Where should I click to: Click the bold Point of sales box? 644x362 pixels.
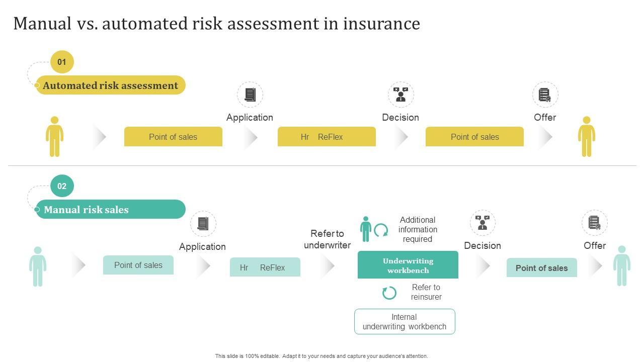(541, 268)
